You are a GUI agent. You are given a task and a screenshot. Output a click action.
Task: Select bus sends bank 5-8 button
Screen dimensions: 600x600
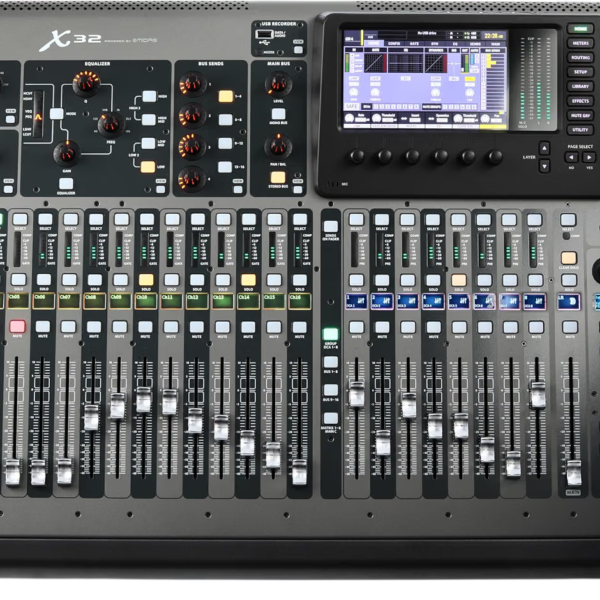point(225,120)
